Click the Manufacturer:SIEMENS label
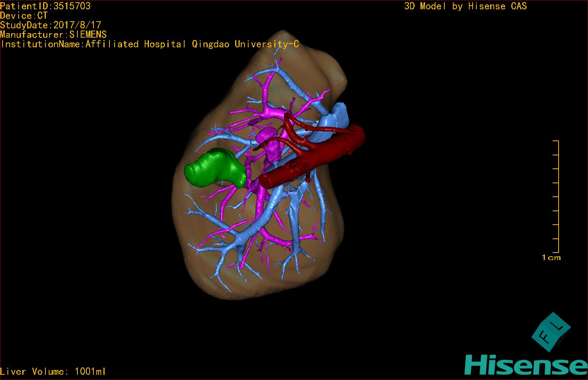The width and height of the screenshot is (588, 380). pyautogui.click(x=53, y=35)
